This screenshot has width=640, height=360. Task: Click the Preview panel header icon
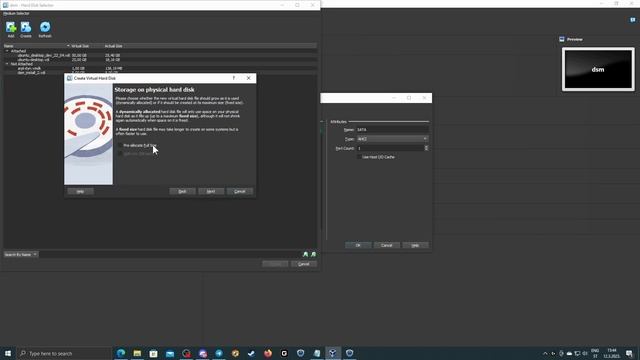tap(562, 39)
